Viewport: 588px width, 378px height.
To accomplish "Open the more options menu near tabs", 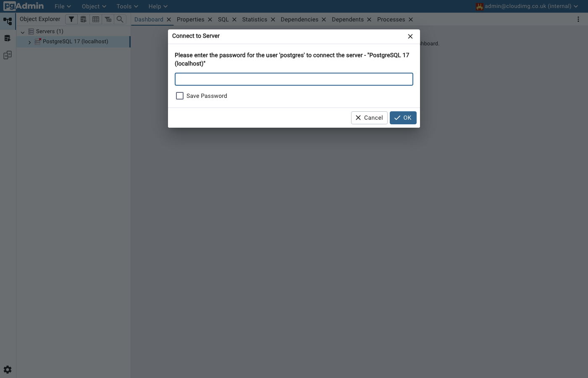I will [578, 19].
